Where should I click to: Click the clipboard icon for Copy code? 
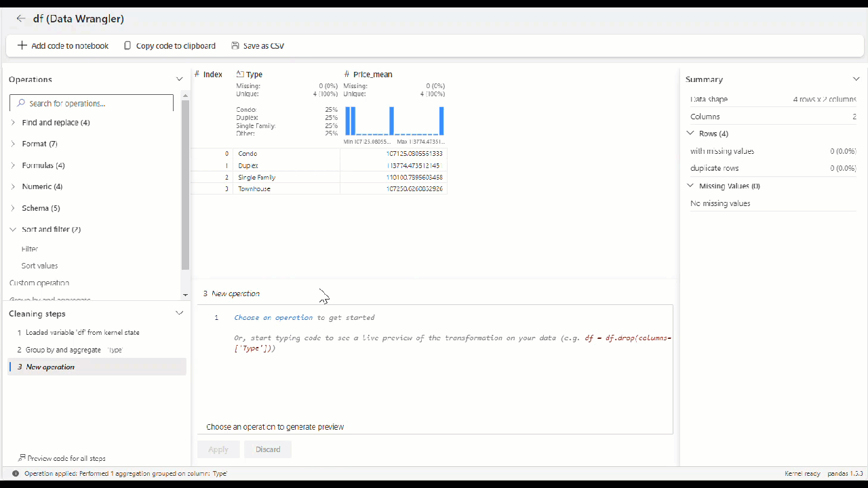click(x=127, y=45)
